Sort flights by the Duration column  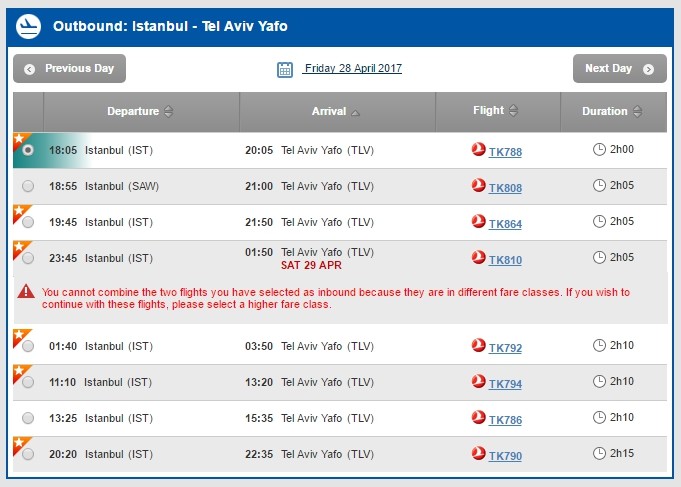[x=612, y=111]
